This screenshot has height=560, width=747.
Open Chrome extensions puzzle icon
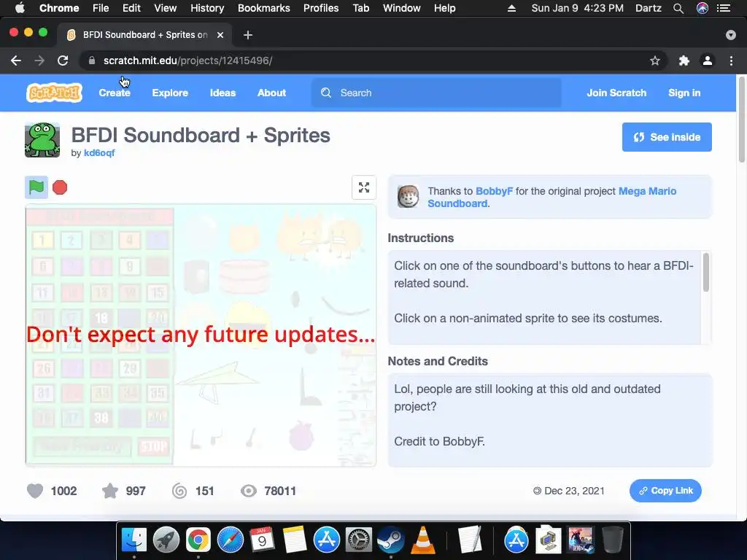click(x=684, y=61)
